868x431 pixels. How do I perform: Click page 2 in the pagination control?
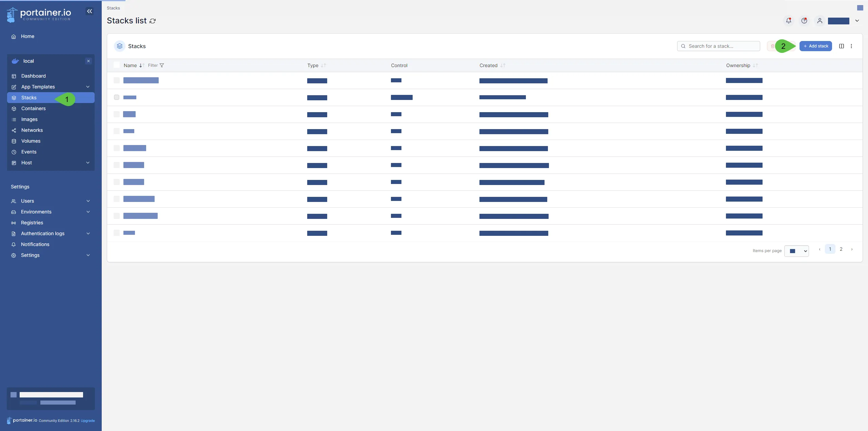(x=841, y=249)
